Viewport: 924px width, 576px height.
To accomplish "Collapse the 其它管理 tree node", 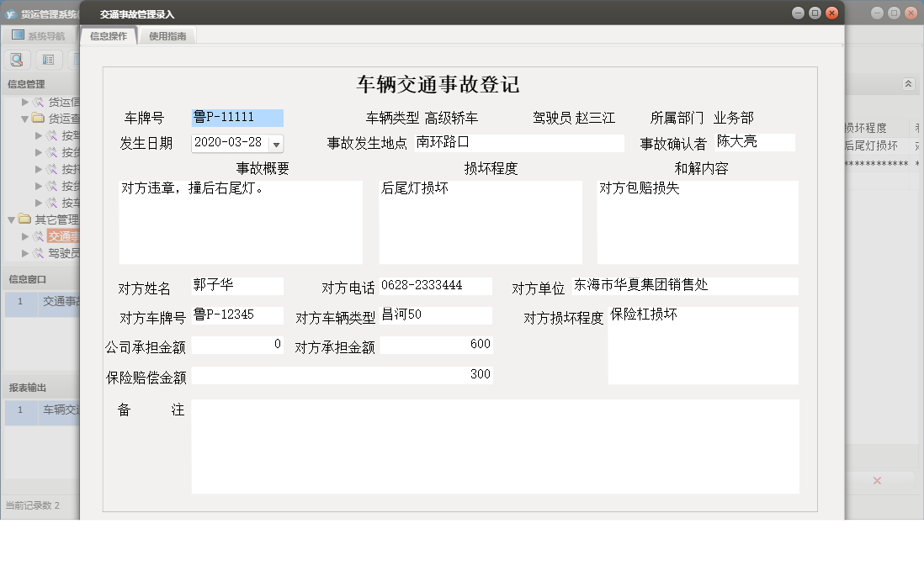I will pyautogui.click(x=11, y=219).
